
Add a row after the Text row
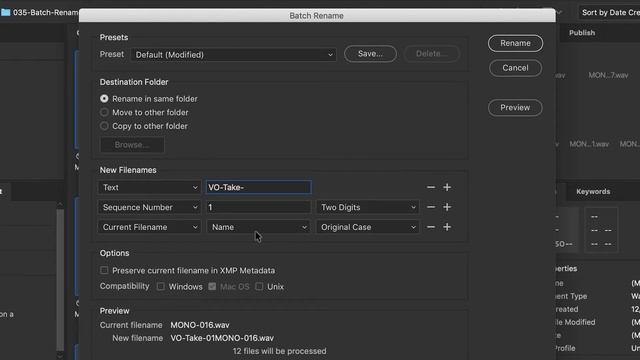coord(447,187)
